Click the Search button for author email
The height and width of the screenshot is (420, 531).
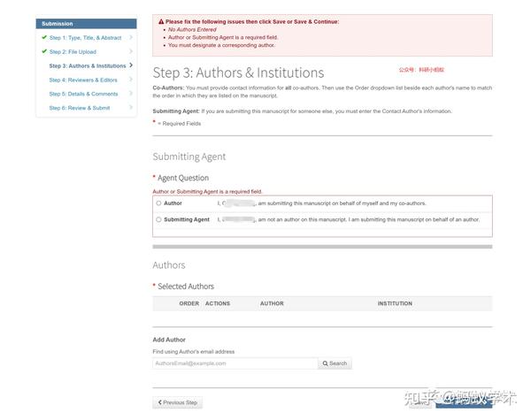click(335, 363)
